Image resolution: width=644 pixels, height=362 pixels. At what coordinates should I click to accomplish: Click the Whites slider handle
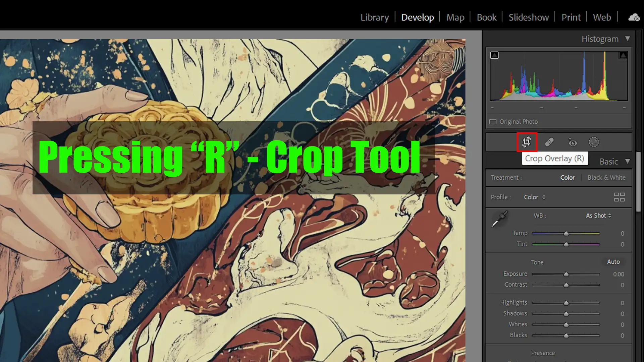pyautogui.click(x=566, y=325)
